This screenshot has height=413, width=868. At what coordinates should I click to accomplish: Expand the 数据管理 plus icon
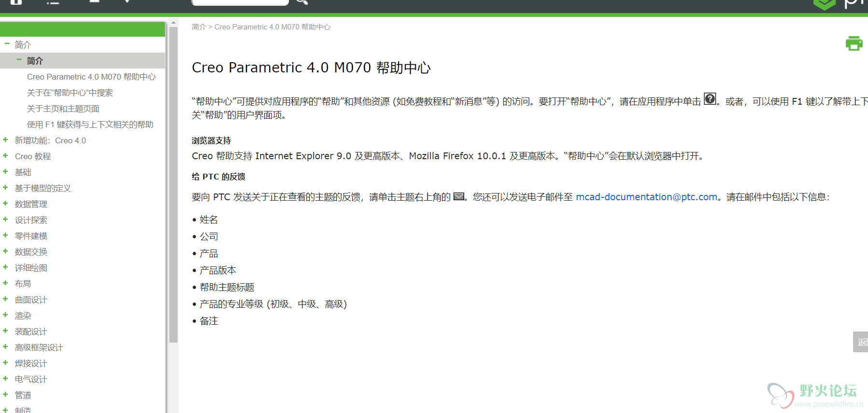click(x=5, y=203)
